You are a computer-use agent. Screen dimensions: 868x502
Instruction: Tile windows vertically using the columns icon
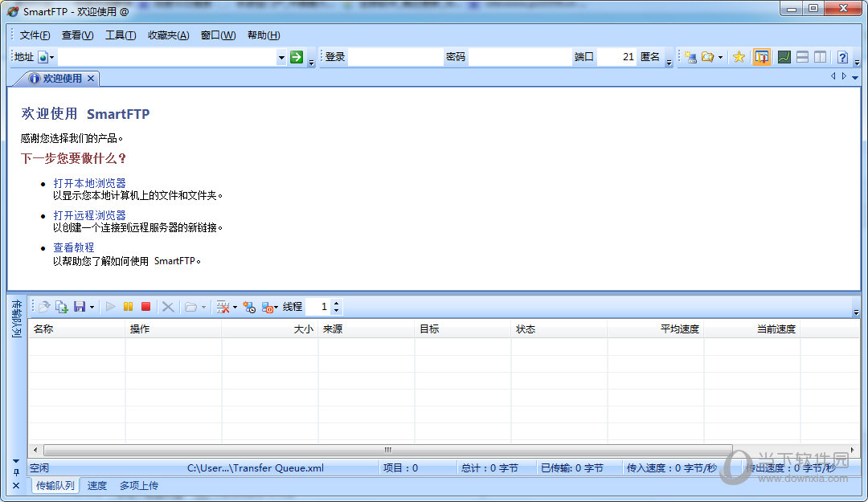pyautogui.click(x=821, y=57)
